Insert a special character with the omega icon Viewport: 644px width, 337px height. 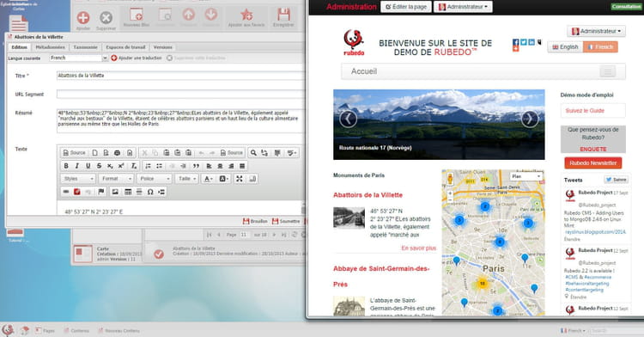[150, 192]
